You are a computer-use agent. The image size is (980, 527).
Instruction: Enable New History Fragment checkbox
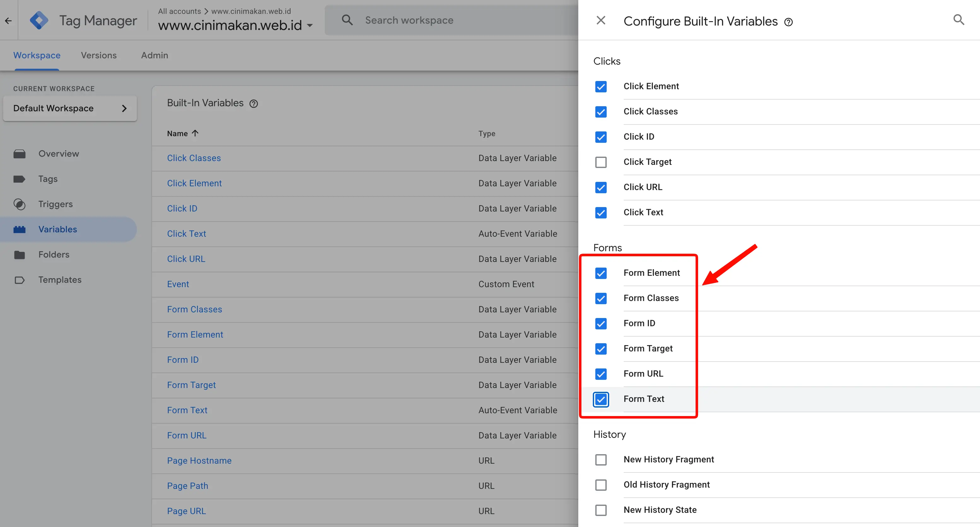pos(601,460)
